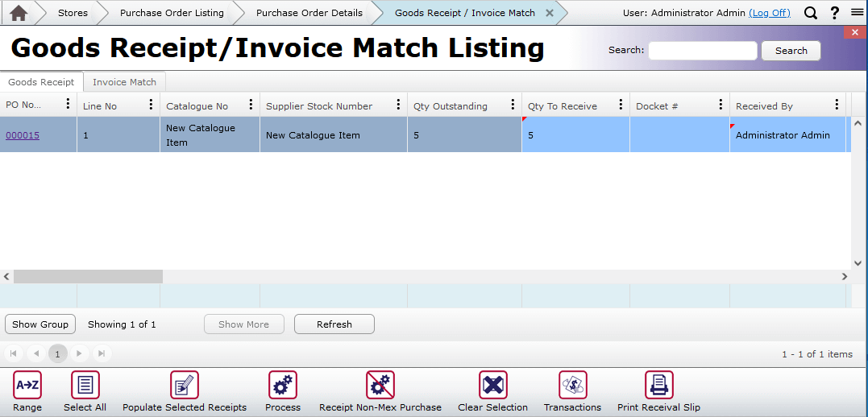Click the Clear Selection icon
Screen dimensions: 868x417
click(x=492, y=386)
